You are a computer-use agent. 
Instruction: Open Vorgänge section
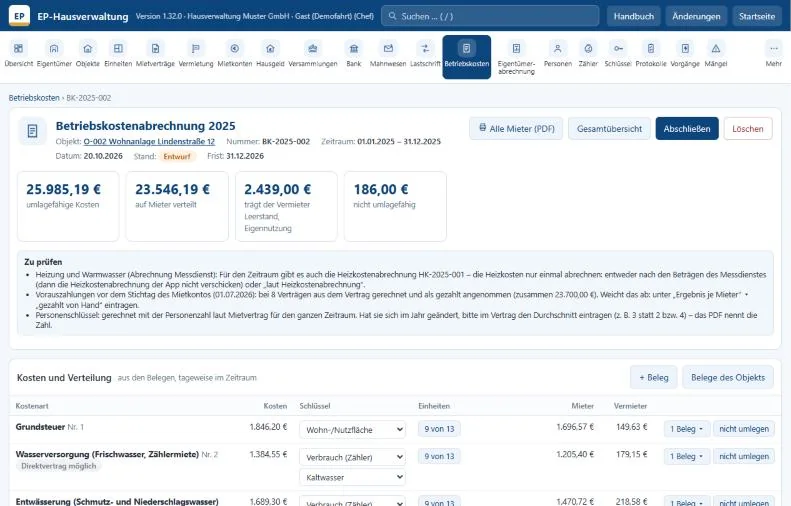685,54
